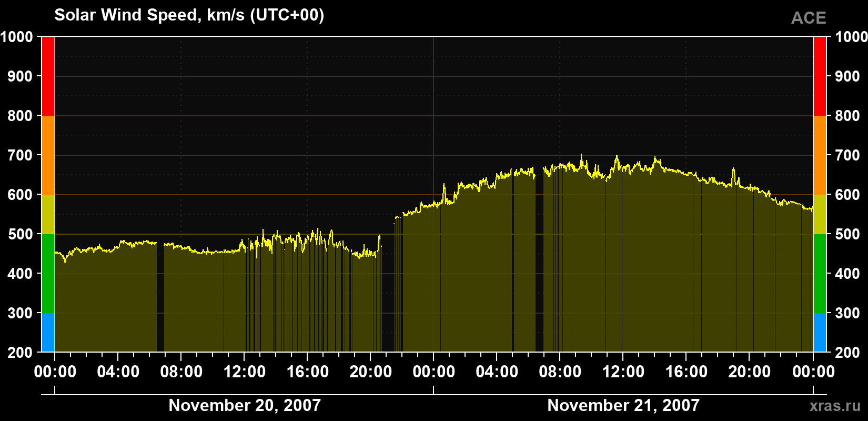Click the chart title 'Solar Wind Speed, km/s (UTC+00)'
This screenshot has height=421, width=868.
tap(189, 15)
